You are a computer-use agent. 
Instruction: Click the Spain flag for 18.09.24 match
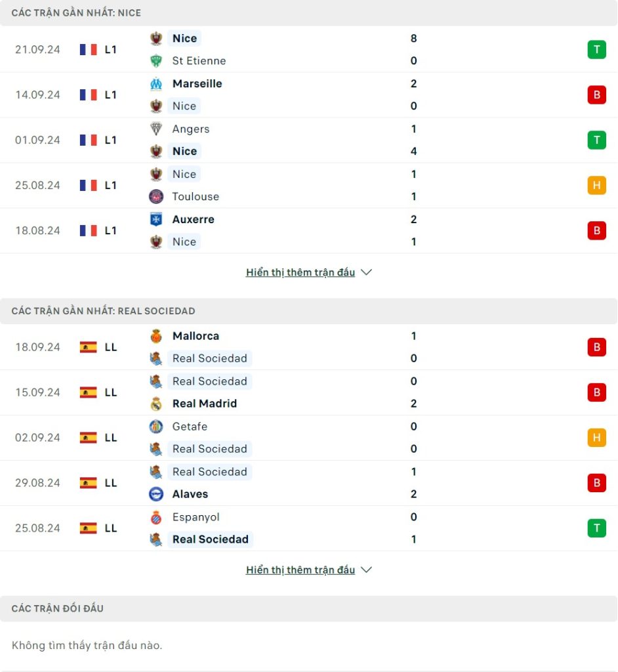pyautogui.click(x=89, y=347)
